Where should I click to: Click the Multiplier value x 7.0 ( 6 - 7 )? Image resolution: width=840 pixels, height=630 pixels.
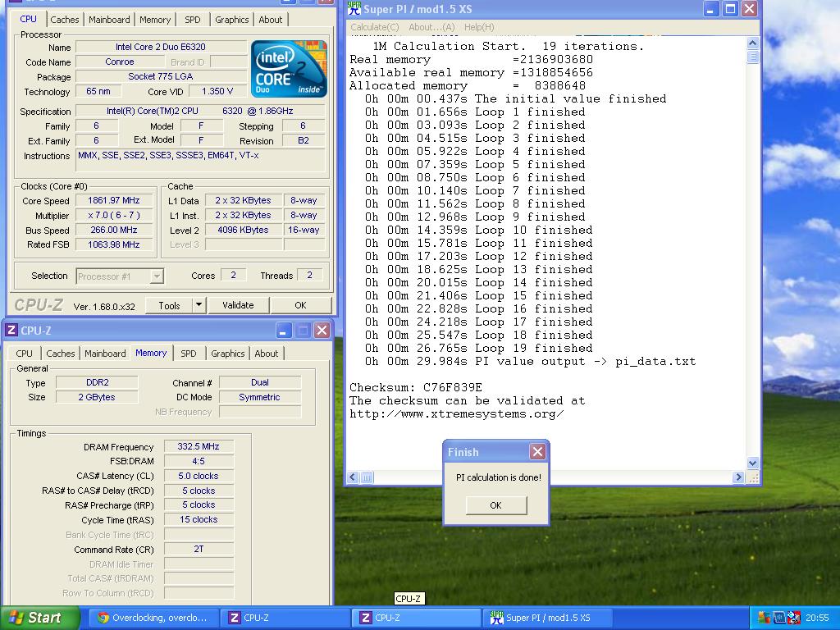click(x=113, y=216)
